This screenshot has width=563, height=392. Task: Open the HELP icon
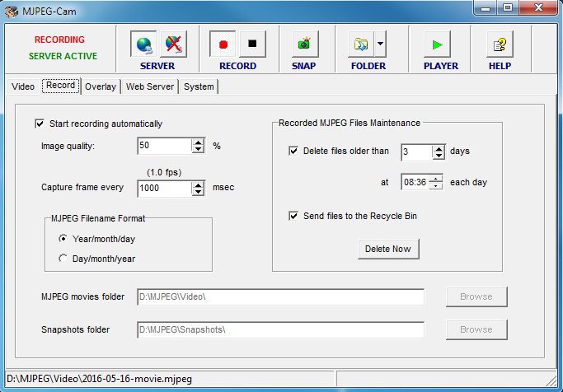coord(499,44)
